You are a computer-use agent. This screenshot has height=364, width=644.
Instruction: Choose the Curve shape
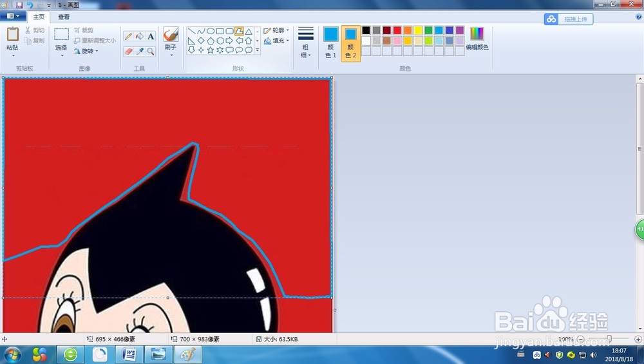tap(201, 31)
